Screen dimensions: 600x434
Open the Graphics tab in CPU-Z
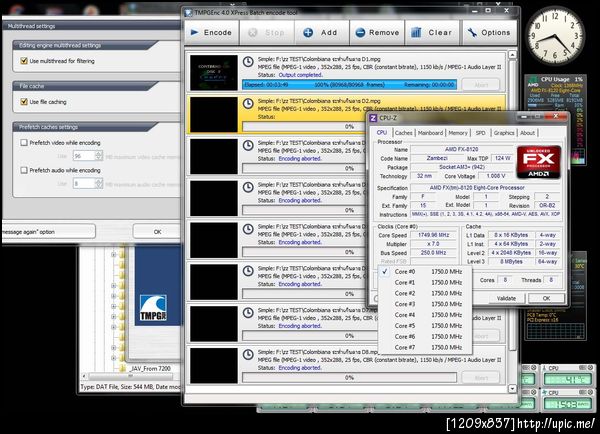tap(504, 133)
